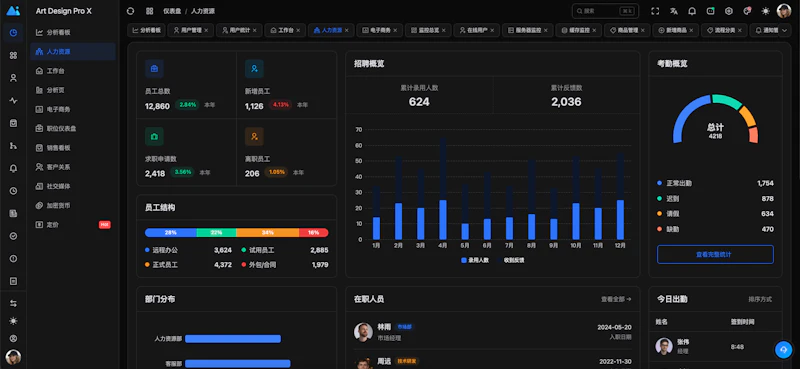This screenshot has height=369, width=800.
Task: Click the 查看全部 link in 在职人员
Action: pos(616,299)
